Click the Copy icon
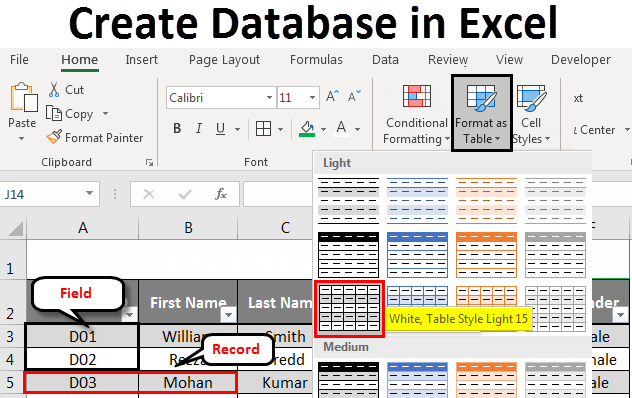The width and height of the screenshot is (632, 398). 54,113
